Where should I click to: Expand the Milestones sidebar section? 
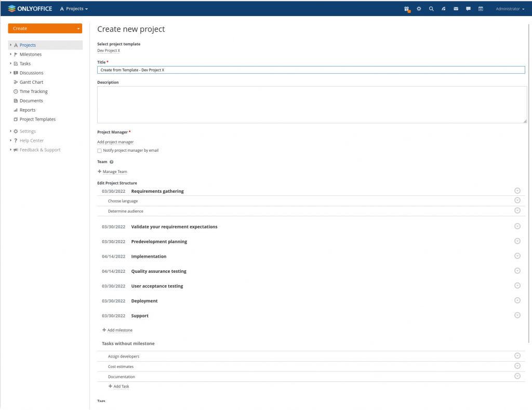click(x=10, y=54)
